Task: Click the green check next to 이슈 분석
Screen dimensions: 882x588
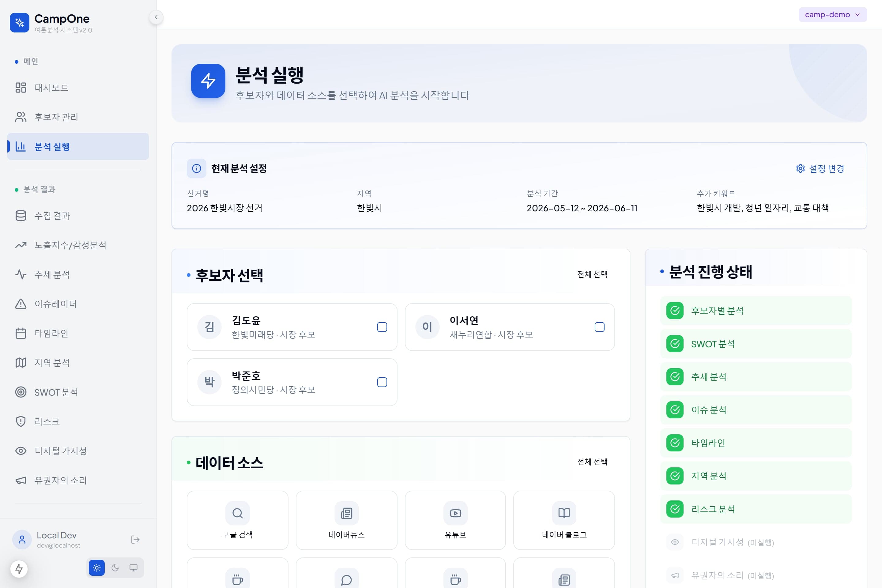Action: (675, 410)
